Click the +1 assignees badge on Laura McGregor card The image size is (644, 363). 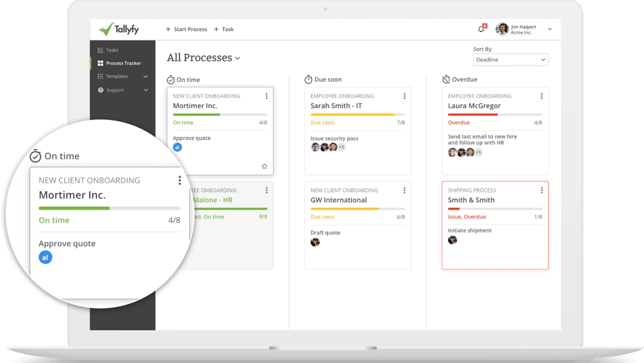478,152
